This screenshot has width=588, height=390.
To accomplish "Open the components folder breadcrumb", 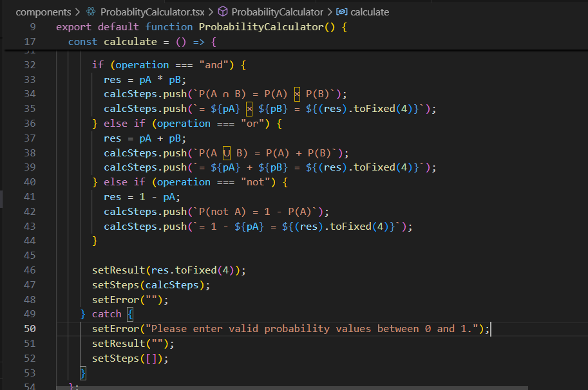I will click(x=43, y=12).
